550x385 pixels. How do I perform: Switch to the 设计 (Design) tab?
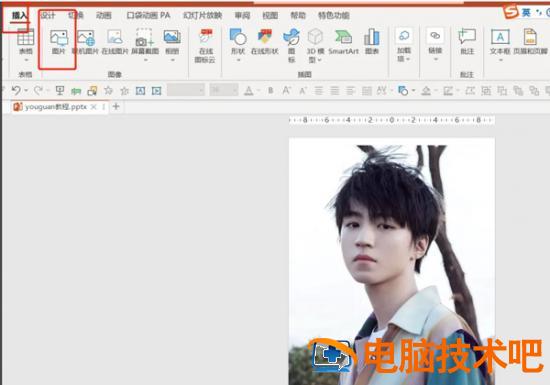point(47,15)
